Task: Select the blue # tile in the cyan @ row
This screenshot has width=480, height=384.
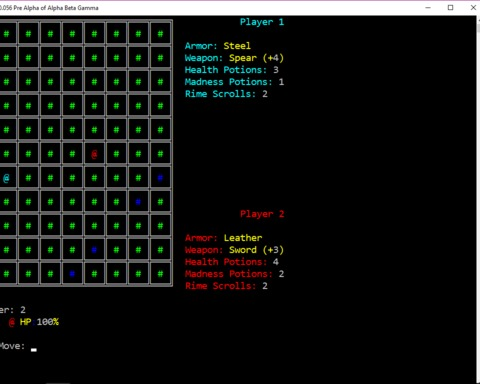Action: click(160, 178)
